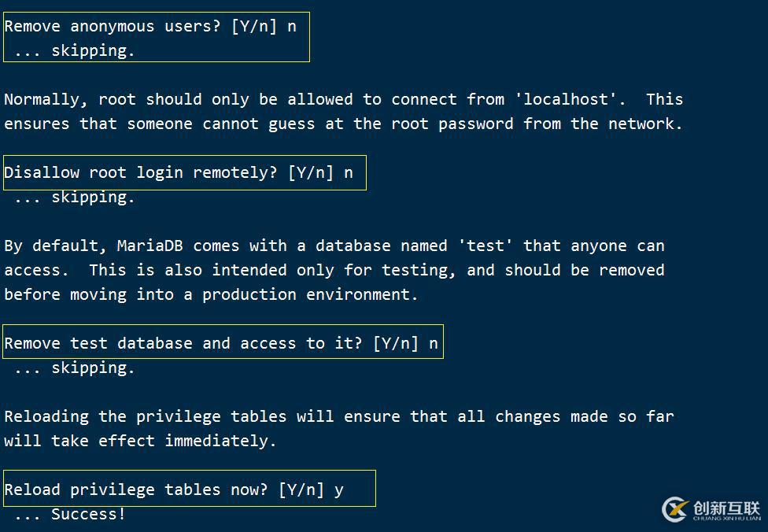
Task: Click the line starting 'access. This is also'
Action: click(x=334, y=270)
